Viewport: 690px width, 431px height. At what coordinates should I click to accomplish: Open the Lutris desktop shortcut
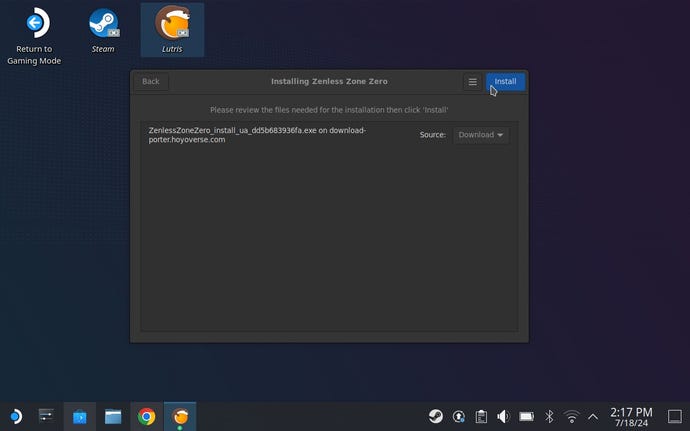tap(172, 30)
